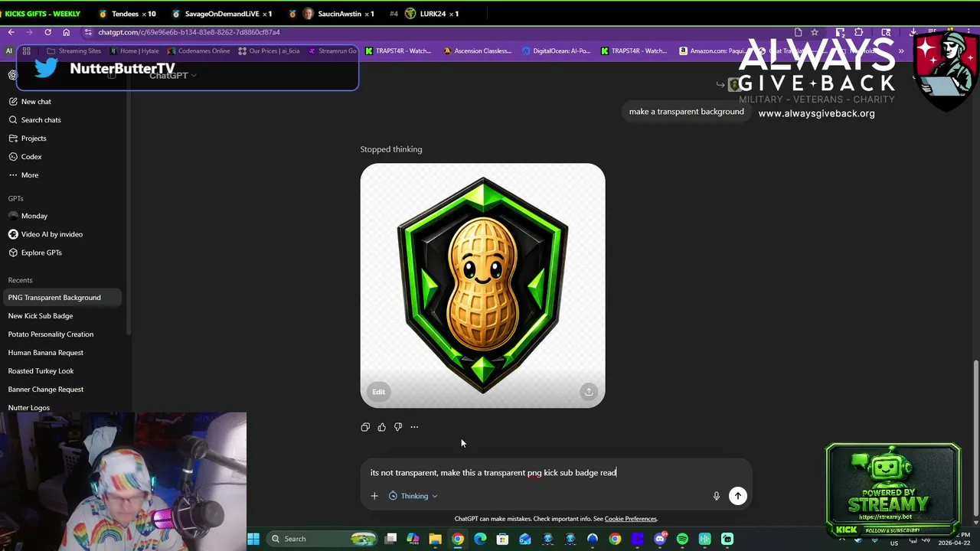
Task: Open Microsoft Store from the taskbar
Action: click(502, 539)
